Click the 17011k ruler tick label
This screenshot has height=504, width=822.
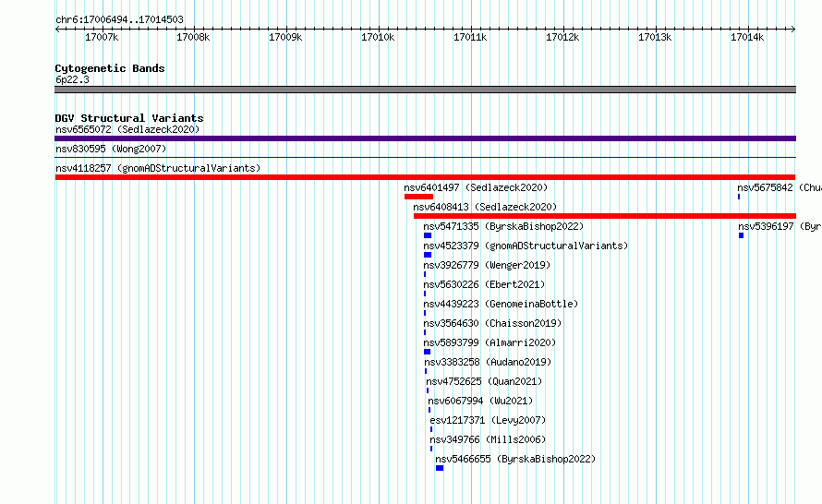click(470, 37)
